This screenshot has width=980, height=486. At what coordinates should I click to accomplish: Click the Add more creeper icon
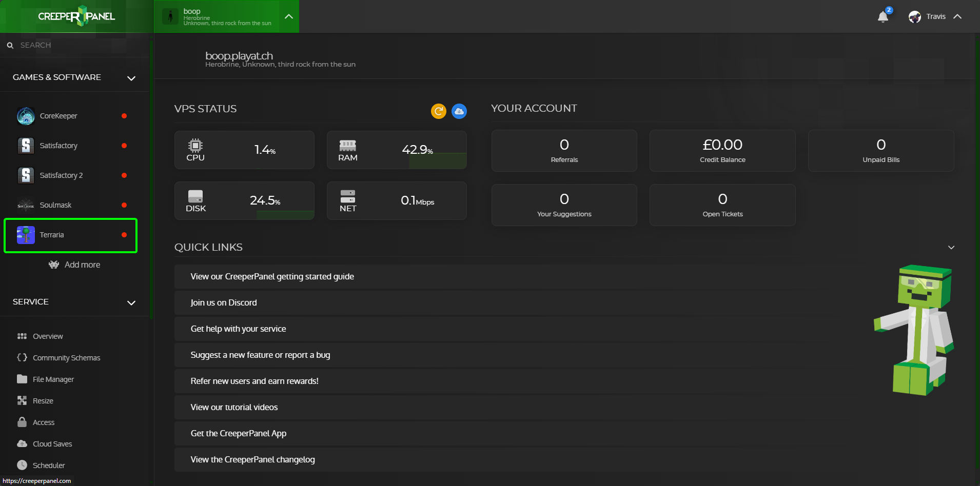click(x=54, y=265)
